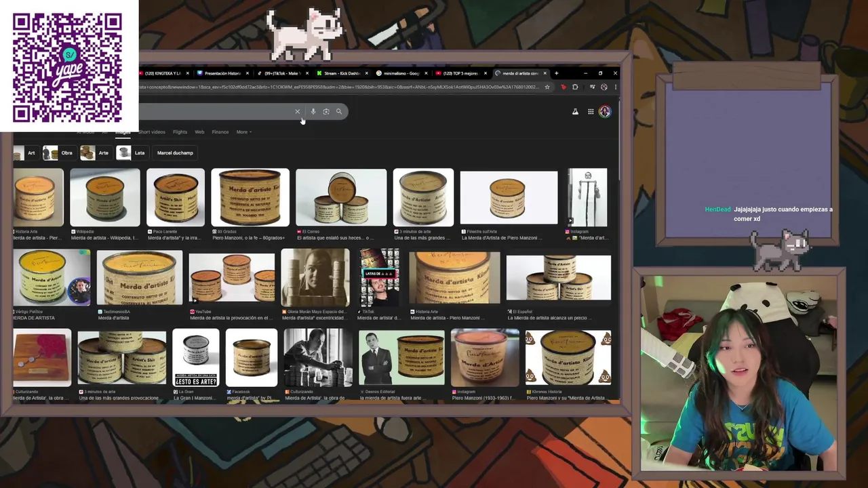Click HenDead's chat message in stream overlay
868x488 pixels.
(x=770, y=213)
